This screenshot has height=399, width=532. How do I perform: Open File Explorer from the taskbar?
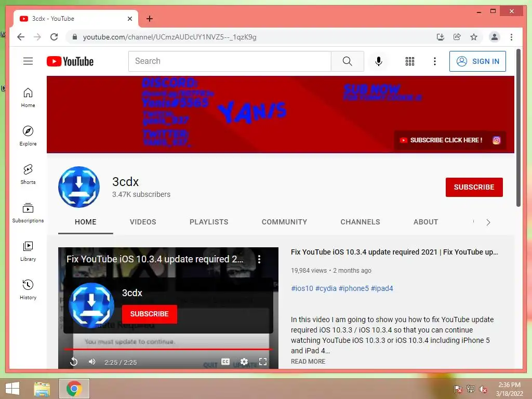tap(42, 389)
